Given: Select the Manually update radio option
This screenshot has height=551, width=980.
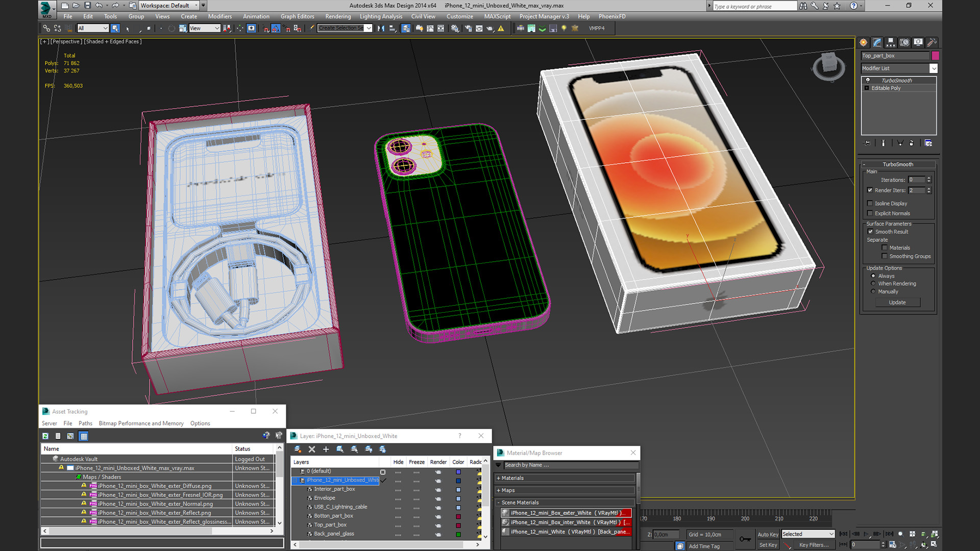Looking at the screenshot, I should tap(873, 292).
